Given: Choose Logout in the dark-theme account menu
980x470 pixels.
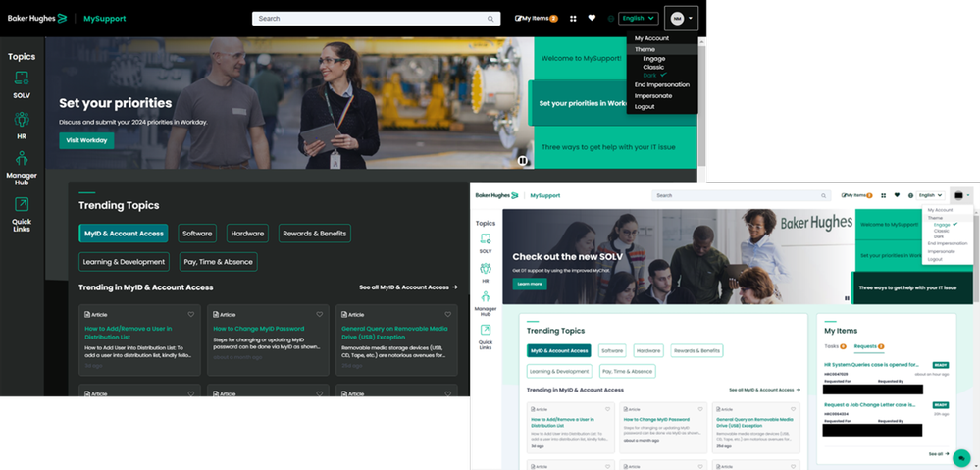Looking at the screenshot, I should pos(645,106).
